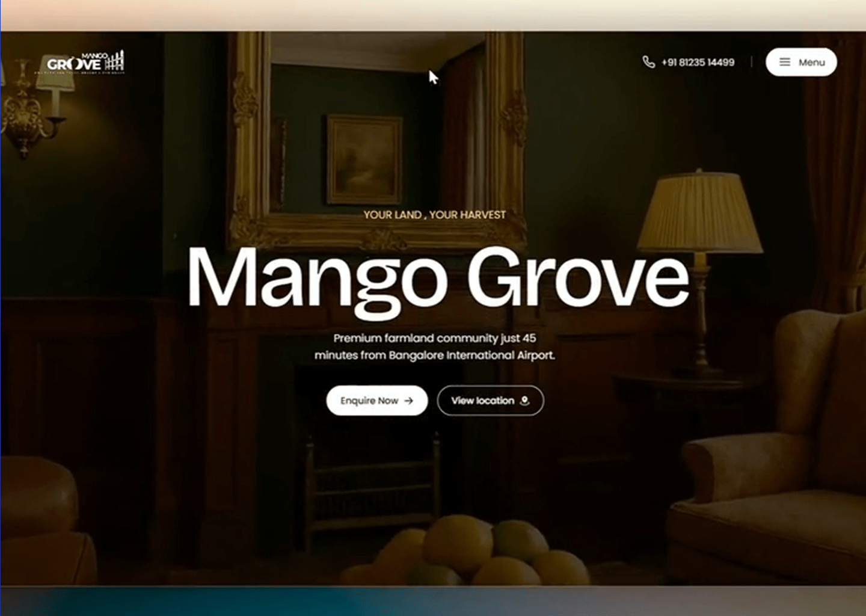Screen dimensions: 866x616
Task: Click the Enquire Now button
Action: (x=377, y=401)
